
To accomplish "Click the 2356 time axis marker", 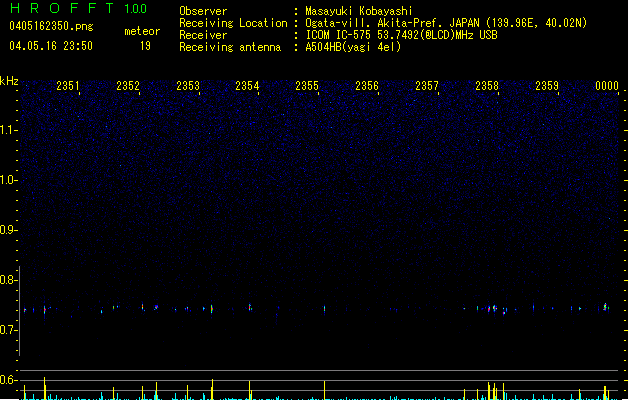I will pyautogui.click(x=367, y=86).
